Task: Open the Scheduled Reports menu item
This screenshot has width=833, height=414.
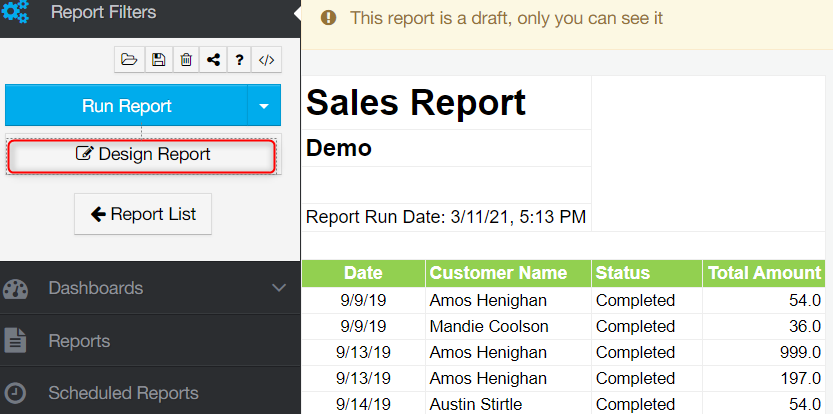Action: [x=150, y=393]
